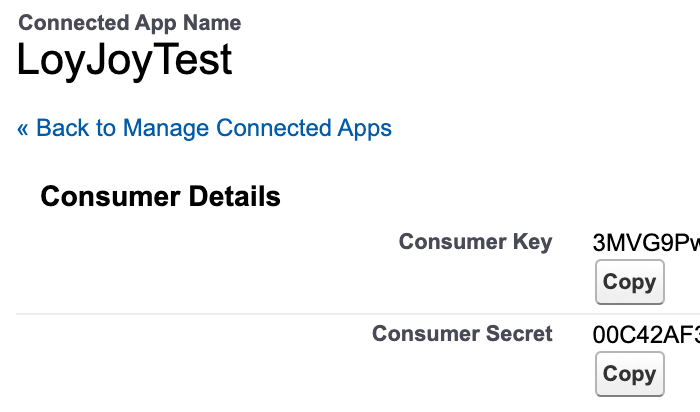The height and width of the screenshot is (412, 700).
Task: Click the word "Key" in the field label
Action: [x=531, y=242]
